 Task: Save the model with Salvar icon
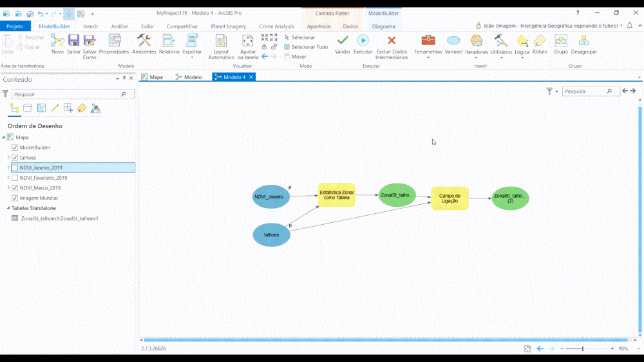pos(73,41)
